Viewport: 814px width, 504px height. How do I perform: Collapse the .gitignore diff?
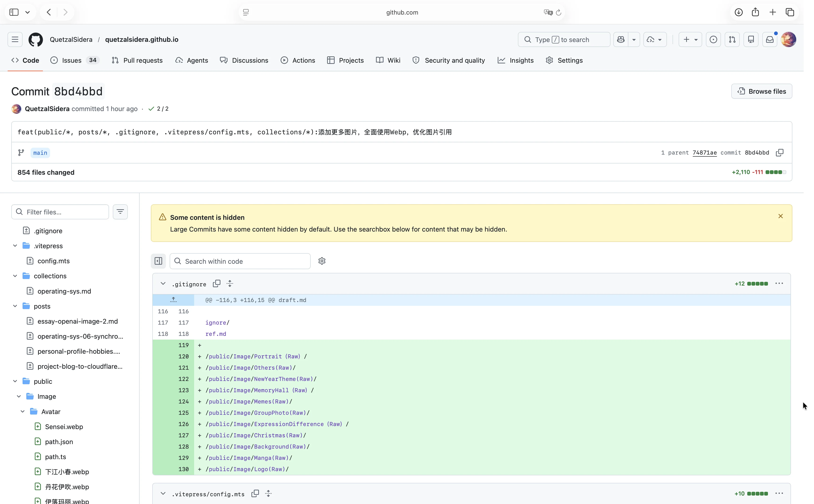[x=163, y=284]
